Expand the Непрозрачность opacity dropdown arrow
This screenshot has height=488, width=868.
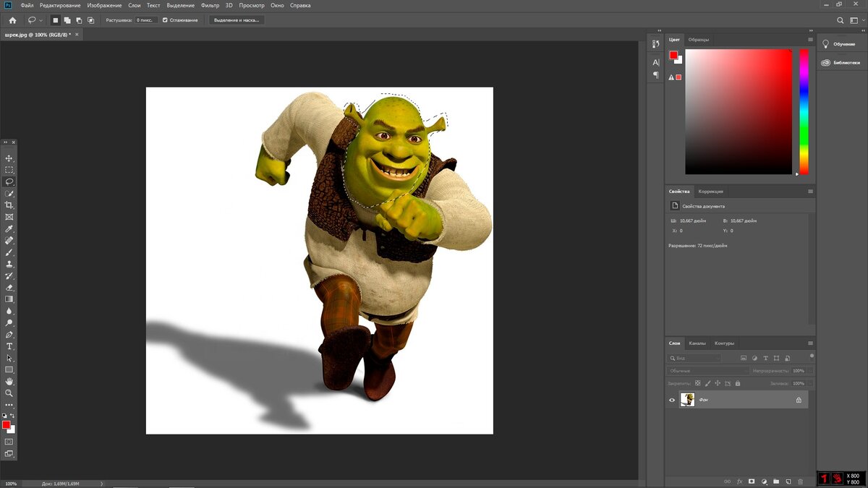click(x=810, y=371)
